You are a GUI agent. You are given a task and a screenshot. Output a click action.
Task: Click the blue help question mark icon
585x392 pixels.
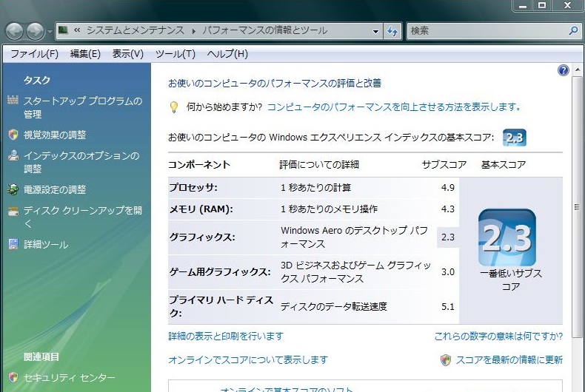tap(563, 70)
